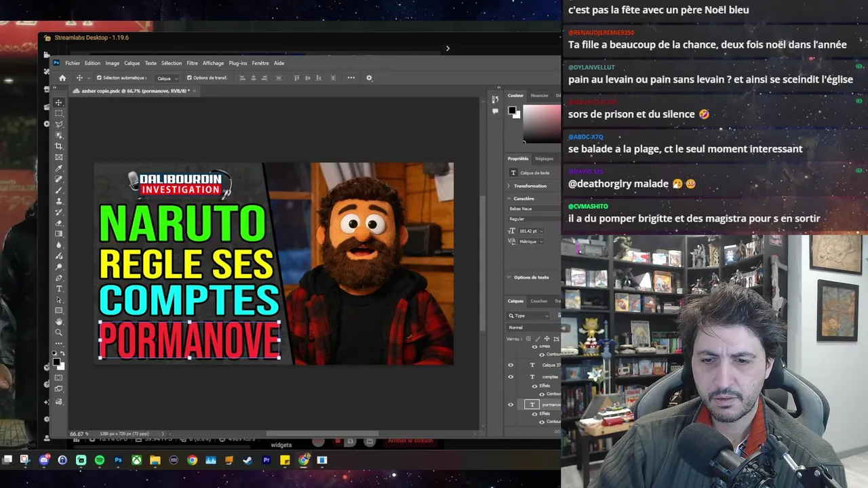Select the Object Selection tool
Viewport: 868px width, 488px height.
pos(59,136)
